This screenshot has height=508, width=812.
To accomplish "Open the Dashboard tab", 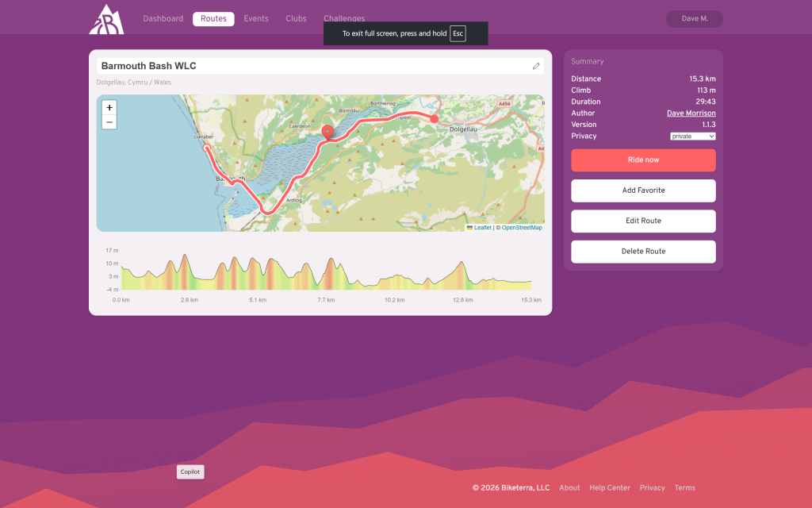I will [163, 19].
